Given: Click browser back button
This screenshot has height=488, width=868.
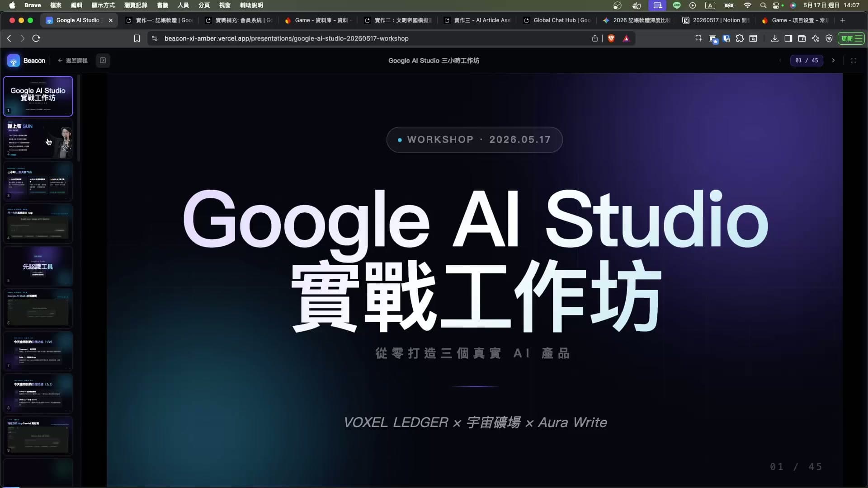Looking at the screenshot, I should tap(9, 38).
